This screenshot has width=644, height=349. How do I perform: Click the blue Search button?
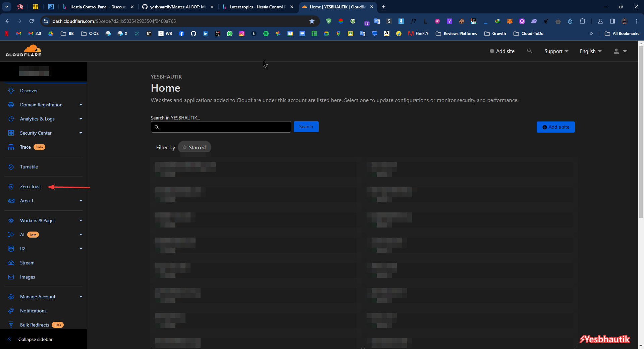coord(306,127)
